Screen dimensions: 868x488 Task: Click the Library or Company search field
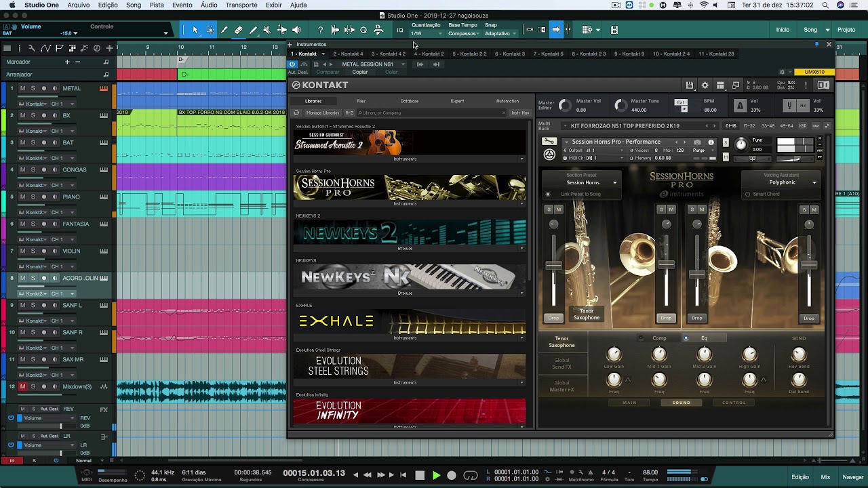[431, 113]
